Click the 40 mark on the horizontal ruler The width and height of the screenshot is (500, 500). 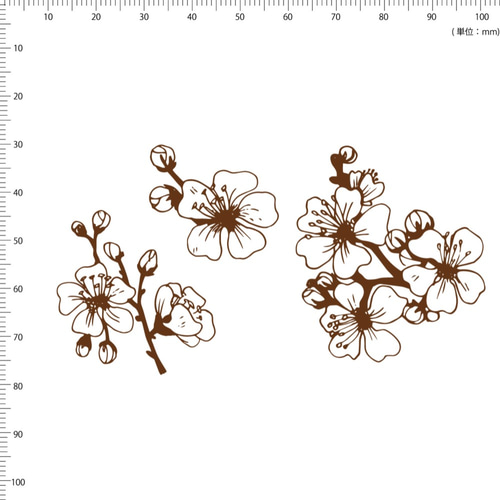pyautogui.click(x=192, y=17)
